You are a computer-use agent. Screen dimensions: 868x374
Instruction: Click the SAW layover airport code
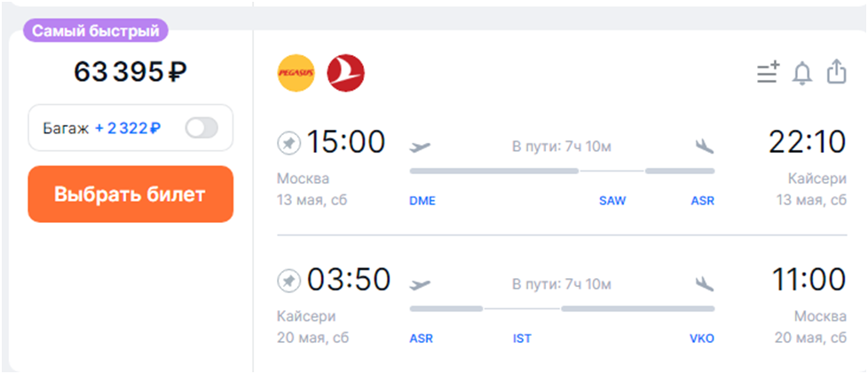click(x=612, y=201)
